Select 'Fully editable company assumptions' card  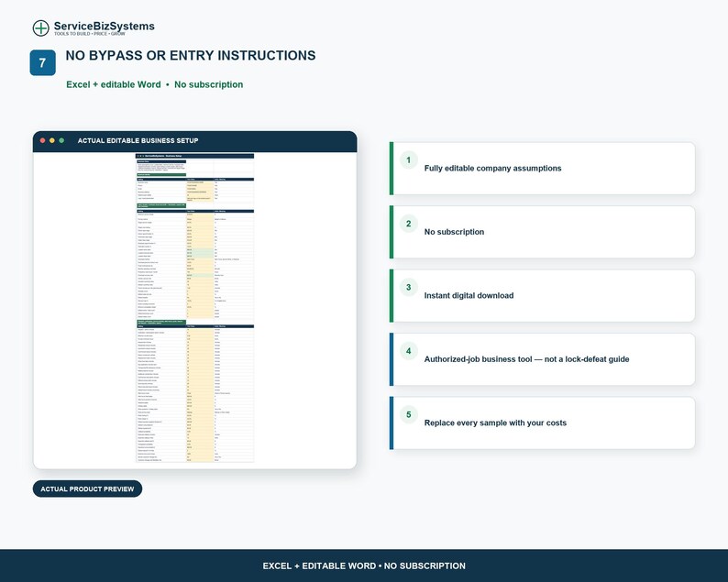coord(542,169)
